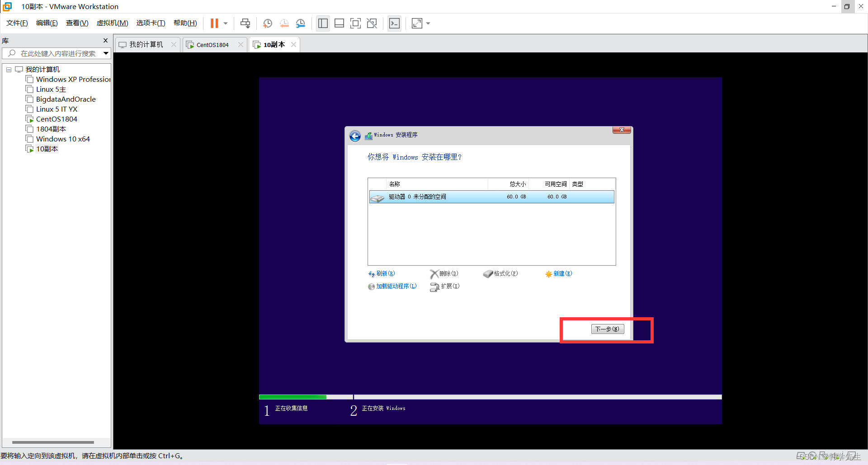Select Windows XP Professional in library
868x465 pixels.
pos(68,79)
